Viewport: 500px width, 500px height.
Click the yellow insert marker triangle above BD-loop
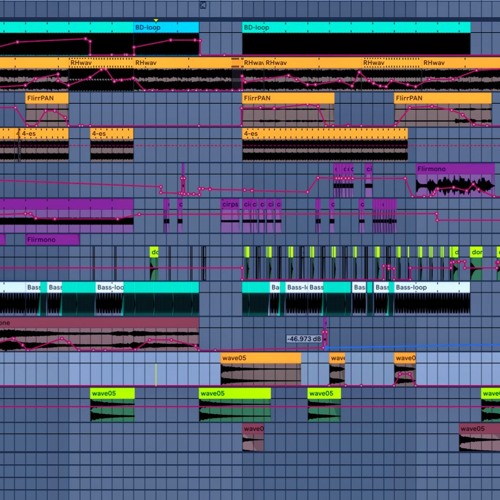(x=156, y=20)
